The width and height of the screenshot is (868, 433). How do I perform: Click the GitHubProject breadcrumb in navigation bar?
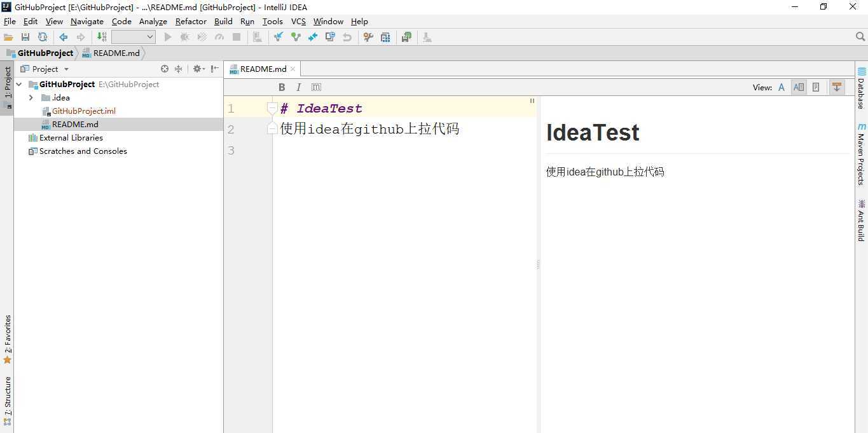click(x=40, y=53)
